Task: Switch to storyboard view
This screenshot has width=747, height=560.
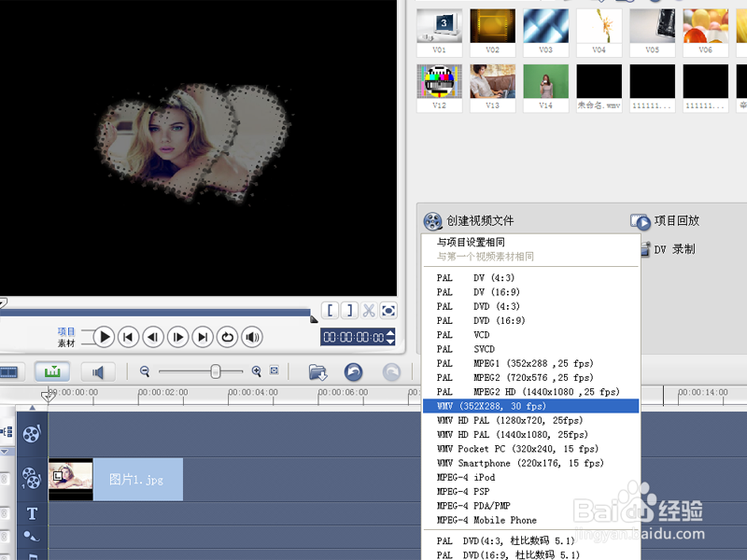Action: 8,371
